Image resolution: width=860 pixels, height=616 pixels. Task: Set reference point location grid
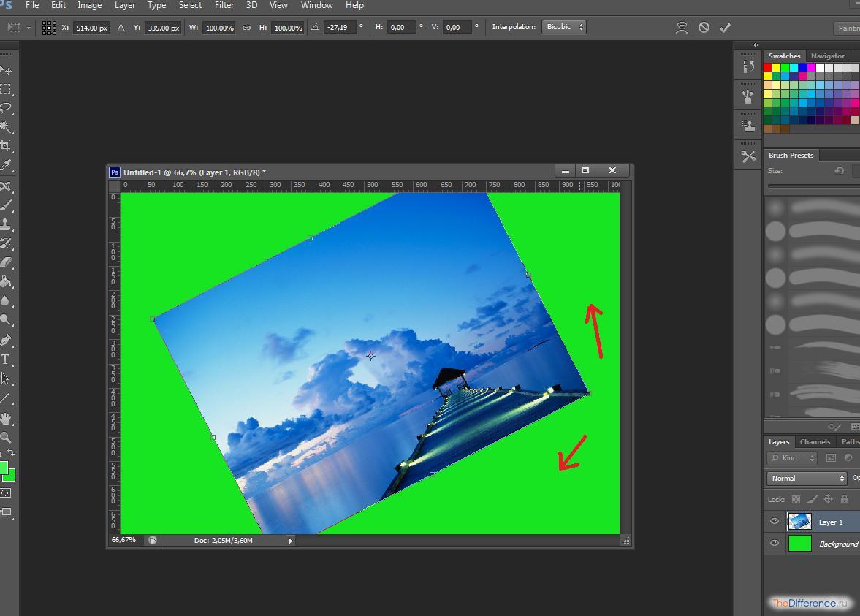pos(49,28)
